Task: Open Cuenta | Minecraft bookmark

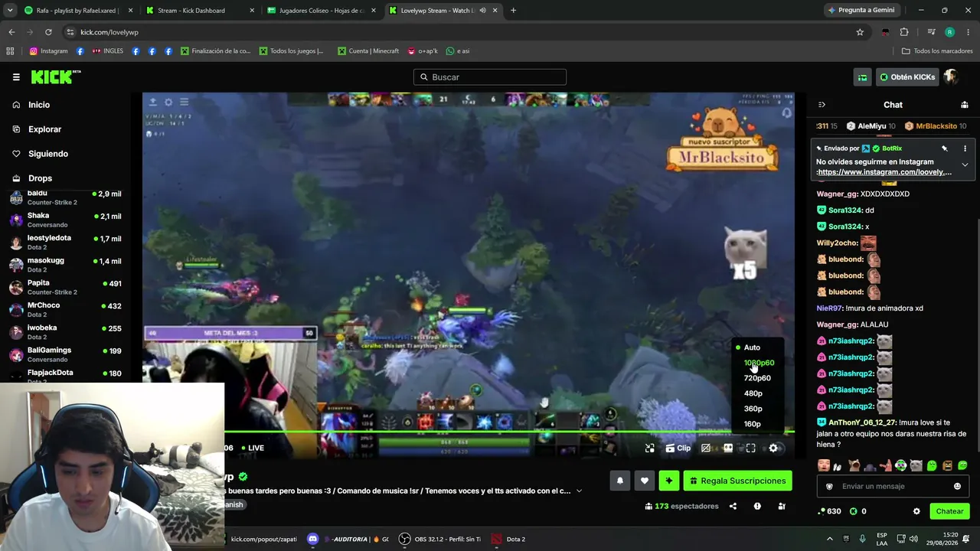Action: pyautogui.click(x=367, y=51)
